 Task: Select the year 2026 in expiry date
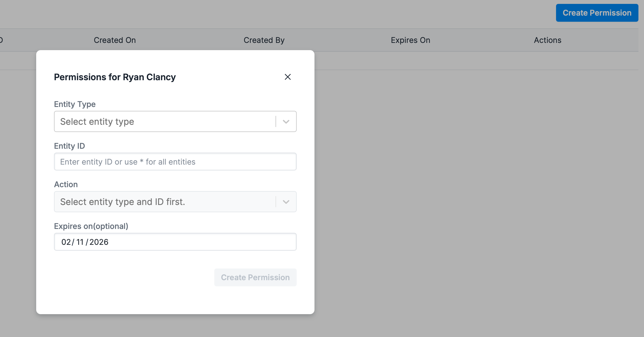pos(99,242)
